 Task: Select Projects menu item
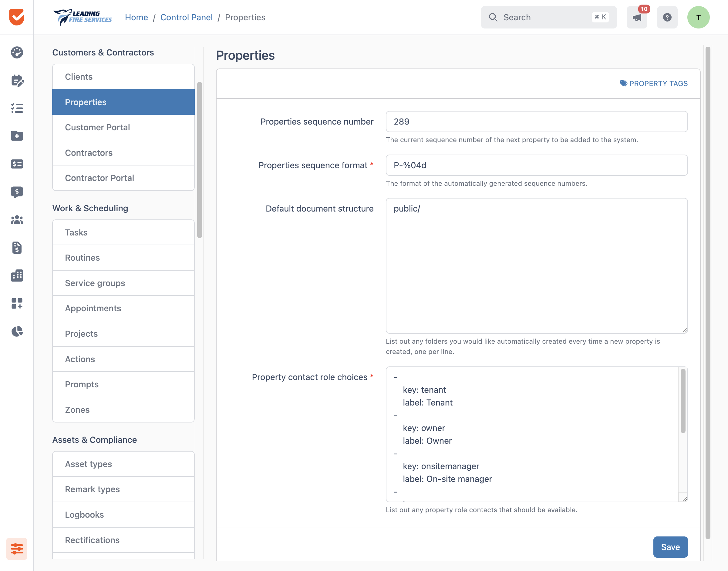pyautogui.click(x=123, y=334)
